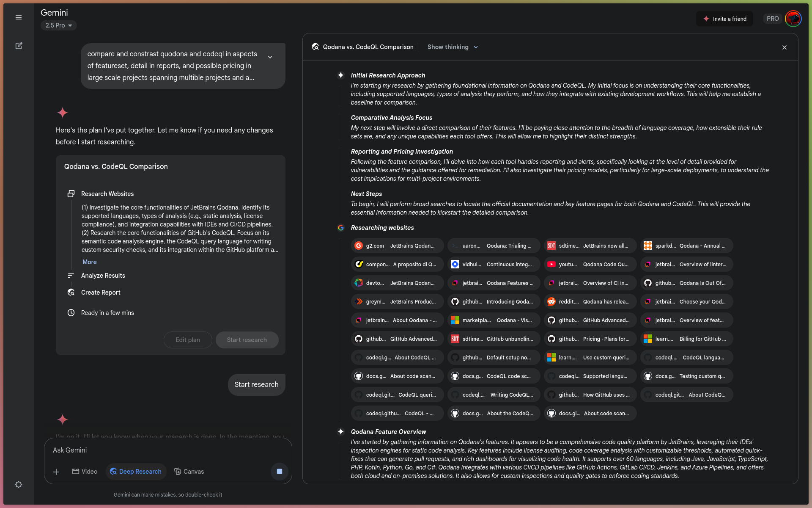This screenshot has height=508, width=812.
Task: Click the plus add-attachment icon
Action: [x=56, y=472]
